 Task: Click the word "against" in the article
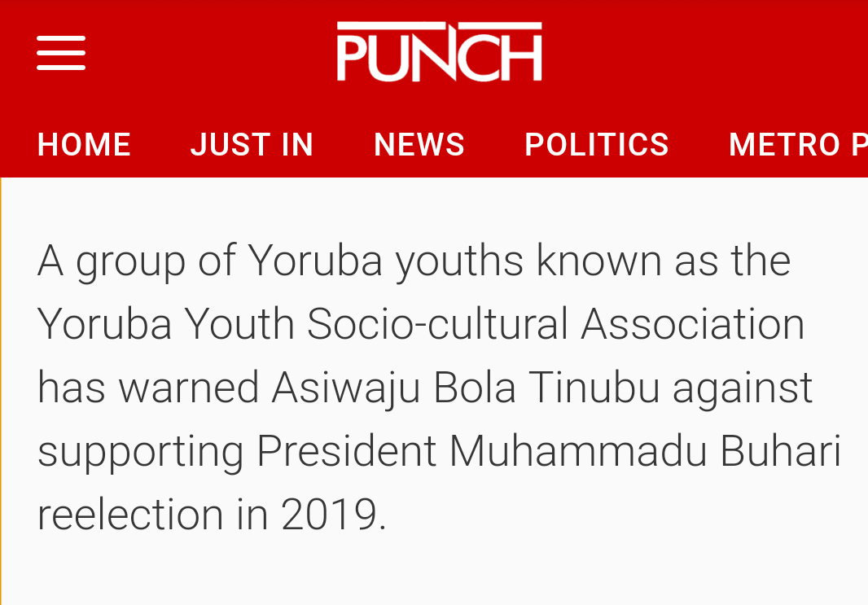[x=743, y=388]
